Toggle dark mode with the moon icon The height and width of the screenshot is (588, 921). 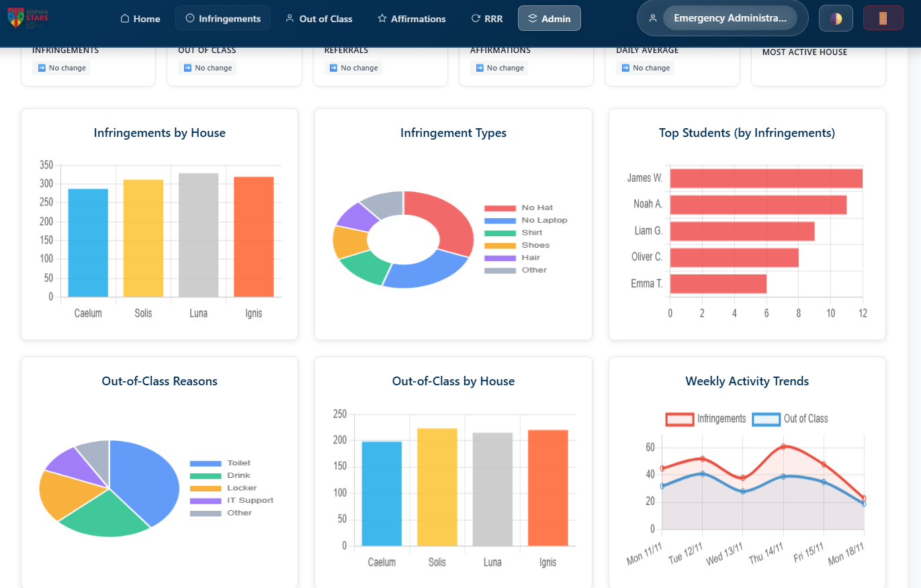(x=836, y=17)
